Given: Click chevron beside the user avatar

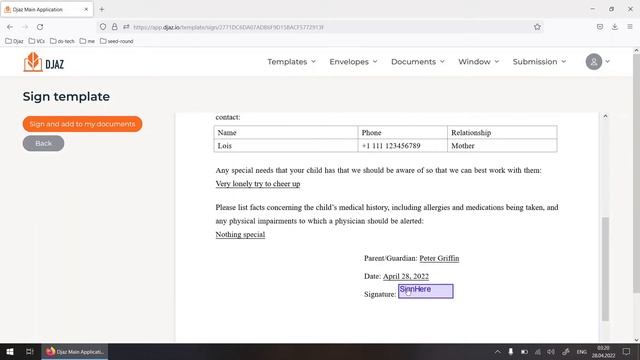Looking at the screenshot, I should [607, 62].
